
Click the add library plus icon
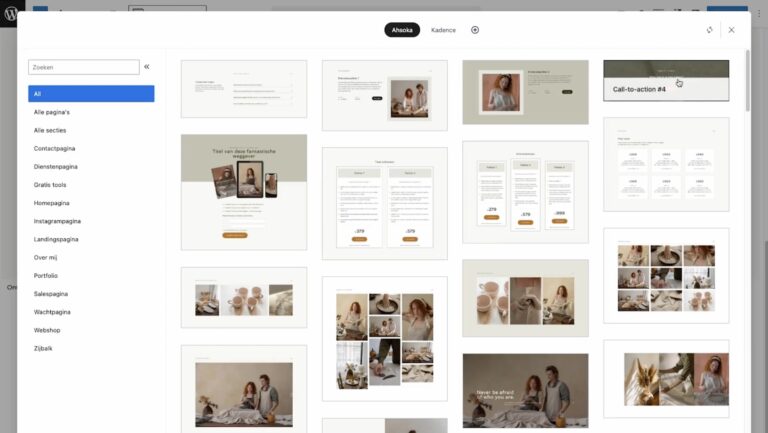[x=475, y=30]
